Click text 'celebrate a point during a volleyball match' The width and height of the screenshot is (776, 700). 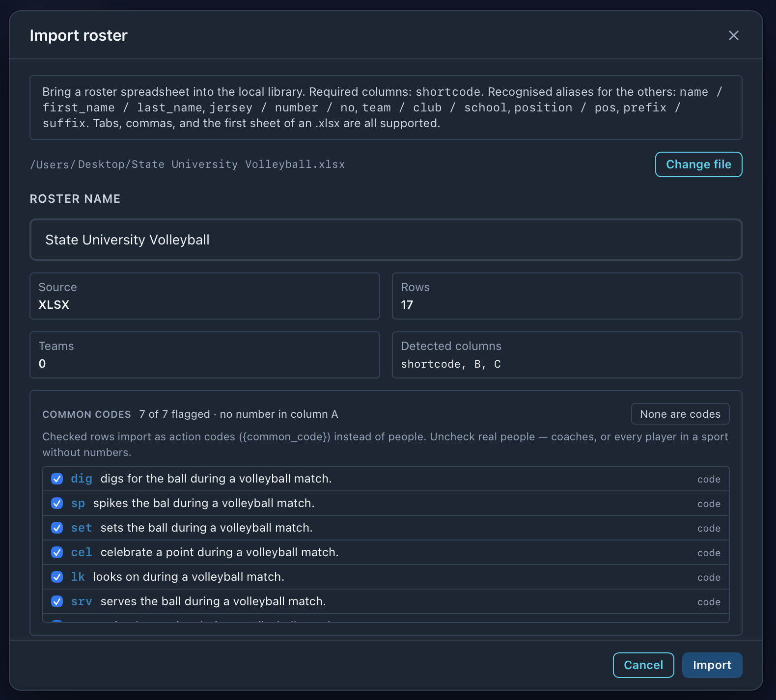click(x=220, y=552)
